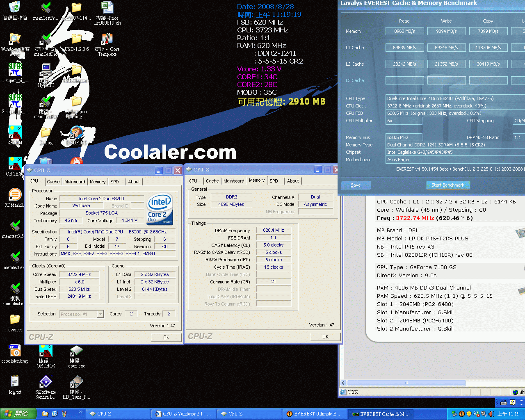Launch the SiSoftware Sandra desktop icon
The image size is (525, 420).
pyautogui.click(x=45, y=381)
